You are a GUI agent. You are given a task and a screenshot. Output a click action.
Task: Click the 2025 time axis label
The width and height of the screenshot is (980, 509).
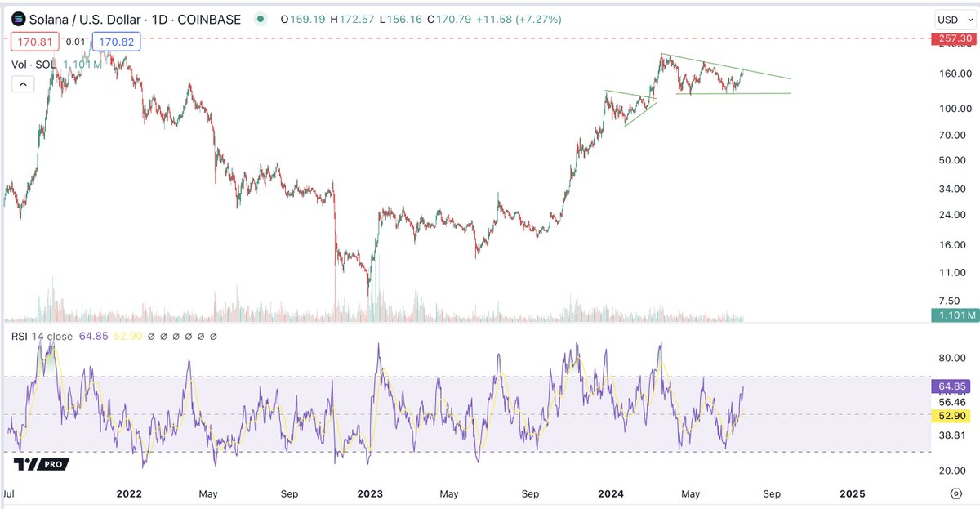[x=853, y=493]
